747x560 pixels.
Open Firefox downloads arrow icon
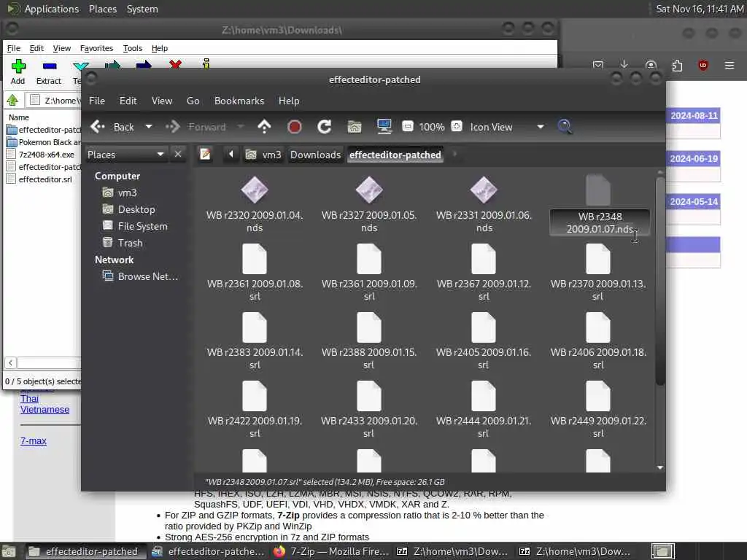coord(624,65)
